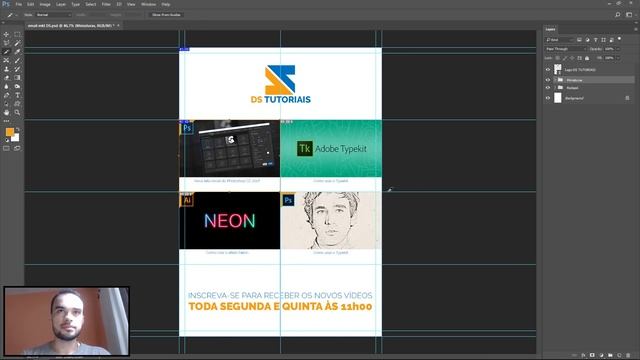Select the Zoom tool

click(17, 112)
